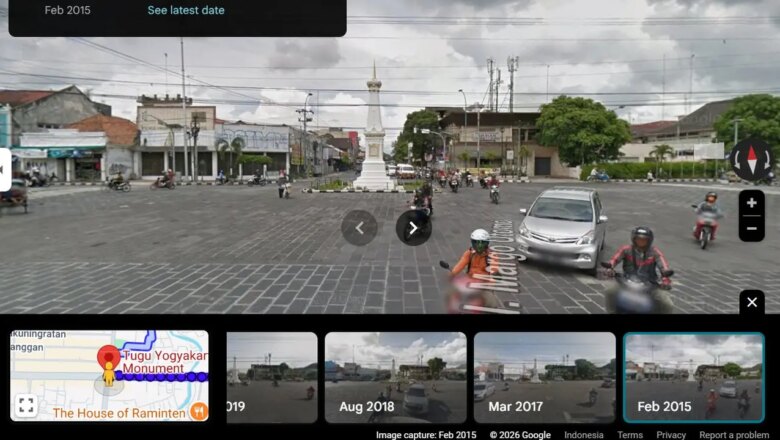Screen dimensions: 780x440
Task: Close the historical imagery panel with X
Action: (752, 302)
